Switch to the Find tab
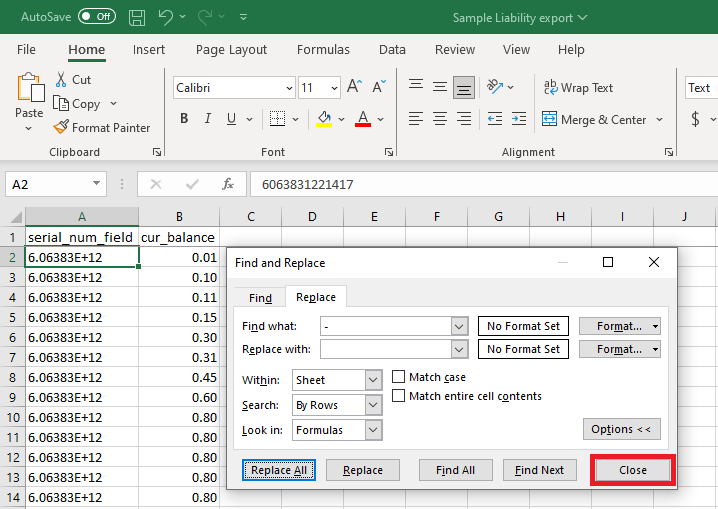The image size is (718, 509). tap(260, 298)
